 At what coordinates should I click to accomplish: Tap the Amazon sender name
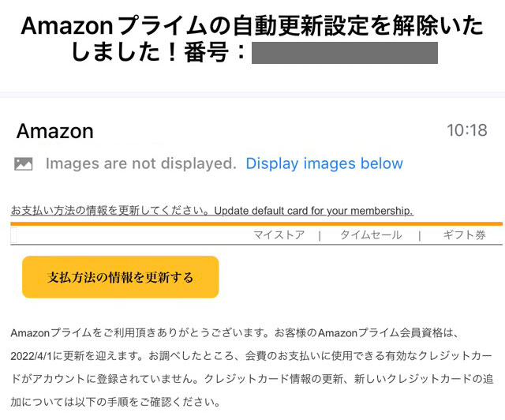click(55, 131)
